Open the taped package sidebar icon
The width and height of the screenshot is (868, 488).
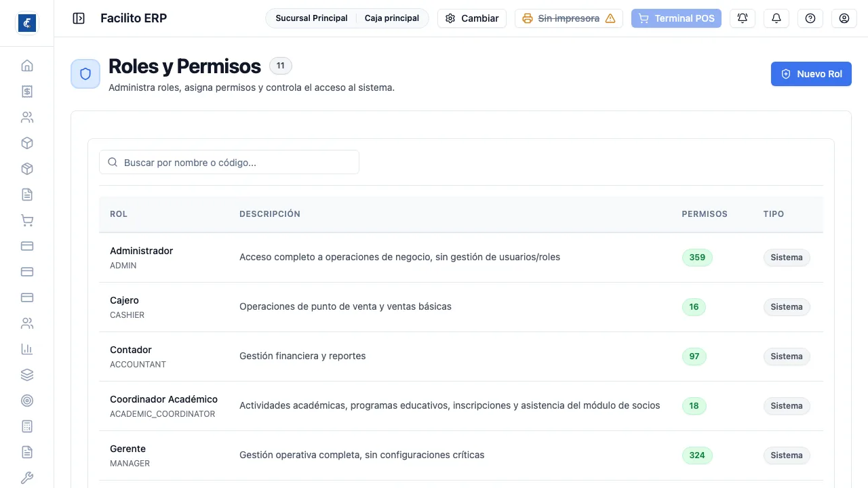[x=27, y=169]
